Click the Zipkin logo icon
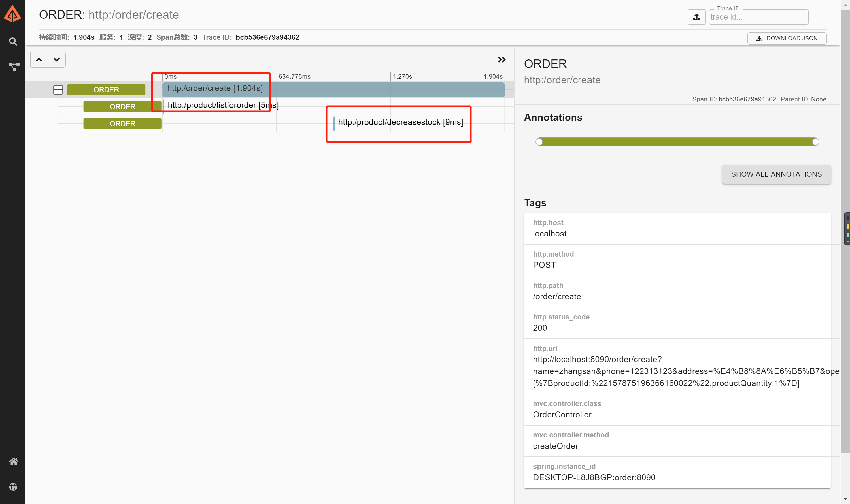Screen dimensions: 850x504 tap(12, 14)
